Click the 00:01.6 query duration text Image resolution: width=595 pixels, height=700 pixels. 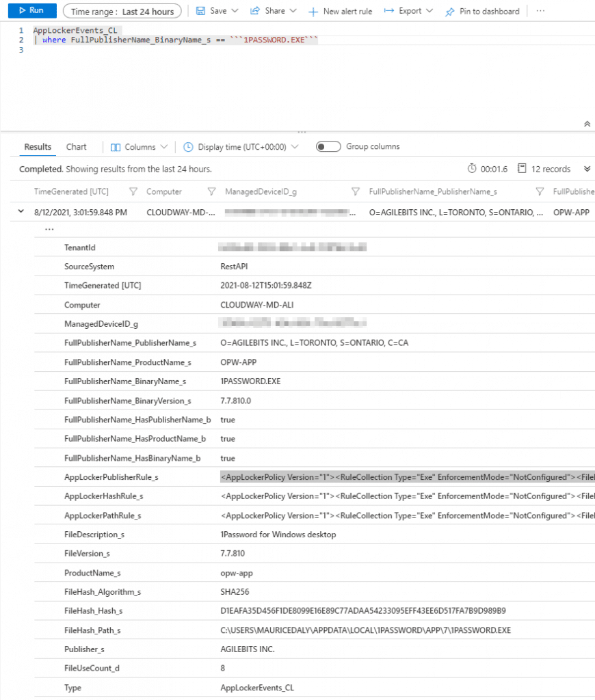(494, 170)
